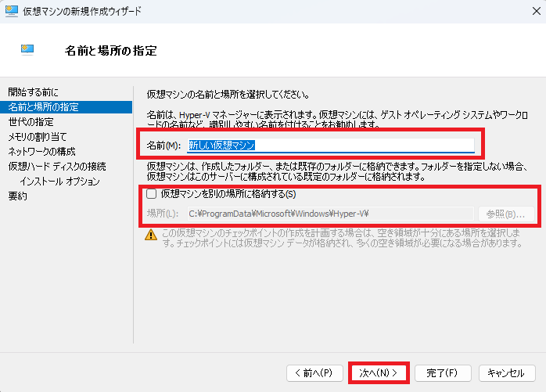Screen dimensions: 546x392
Task: Go back with the 前へ(P) button
Action: 314,373
